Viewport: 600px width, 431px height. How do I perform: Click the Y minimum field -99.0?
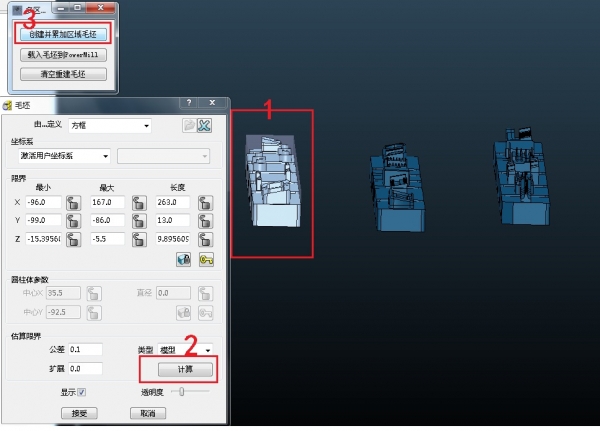pos(44,220)
